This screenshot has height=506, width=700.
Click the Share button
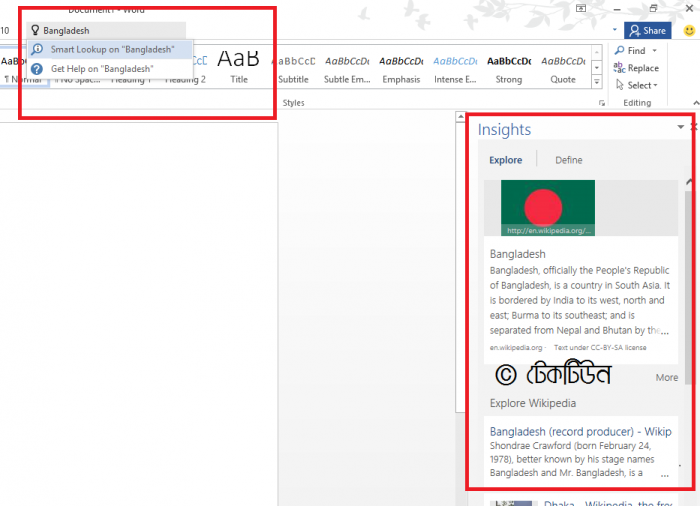coord(647,30)
